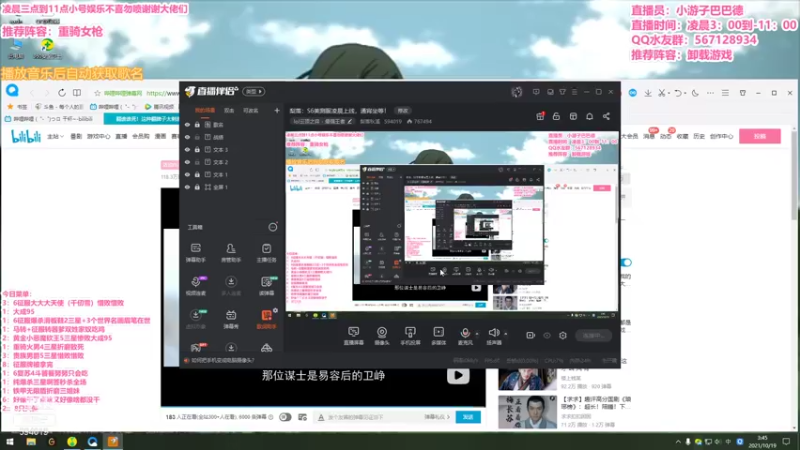Screen dimensions: 800x450
Task: Open the 弹幕秀 tool
Action: (x=231, y=319)
